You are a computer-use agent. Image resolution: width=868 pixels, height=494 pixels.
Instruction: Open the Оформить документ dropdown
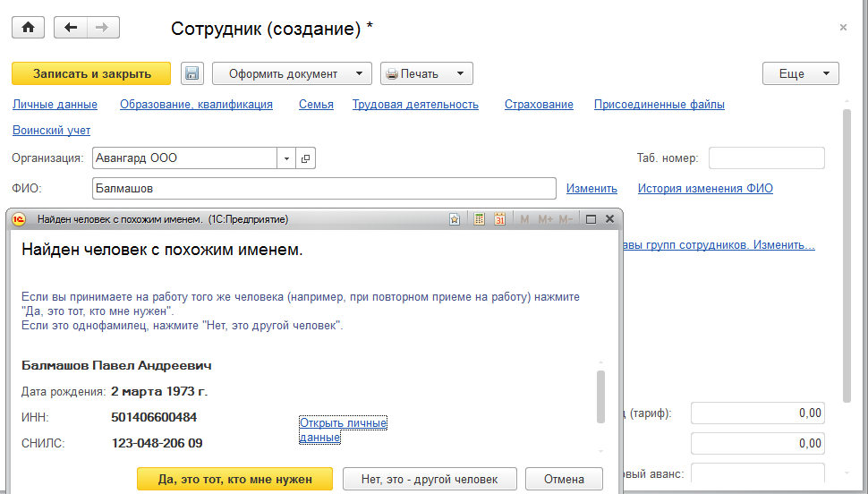coord(294,73)
